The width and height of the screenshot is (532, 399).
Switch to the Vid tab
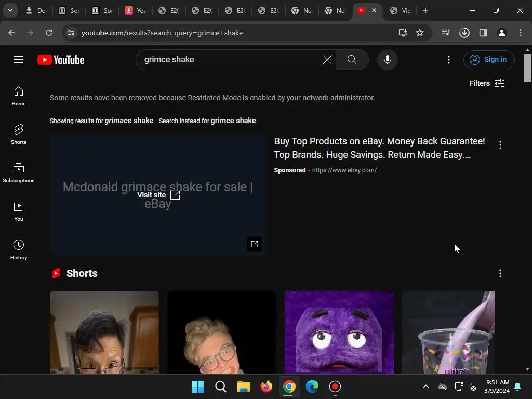tap(401, 10)
